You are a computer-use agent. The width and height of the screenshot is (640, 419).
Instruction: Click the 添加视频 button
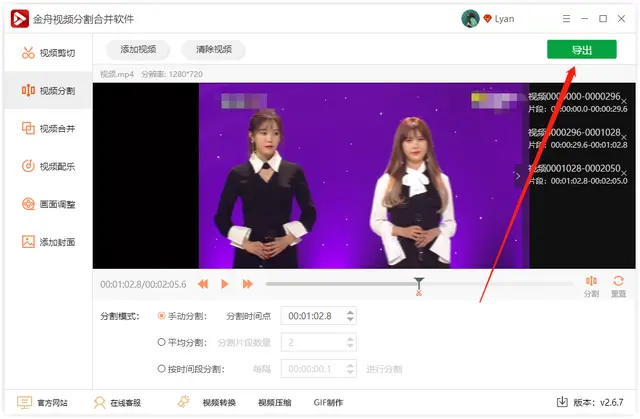pos(138,49)
